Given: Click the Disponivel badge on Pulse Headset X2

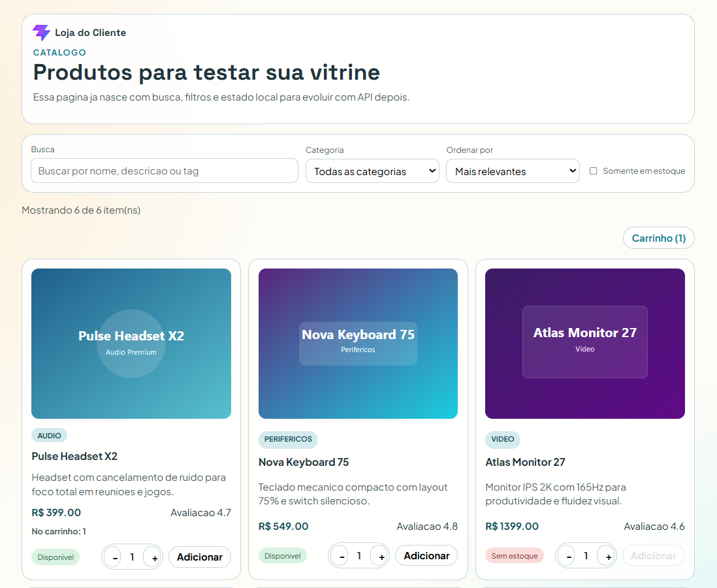Looking at the screenshot, I should point(56,557).
